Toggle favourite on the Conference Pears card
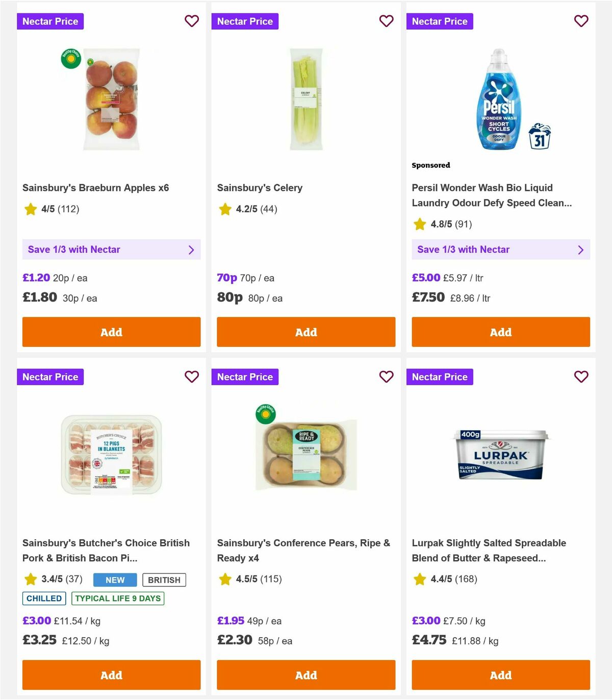612x700 pixels. (x=386, y=377)
